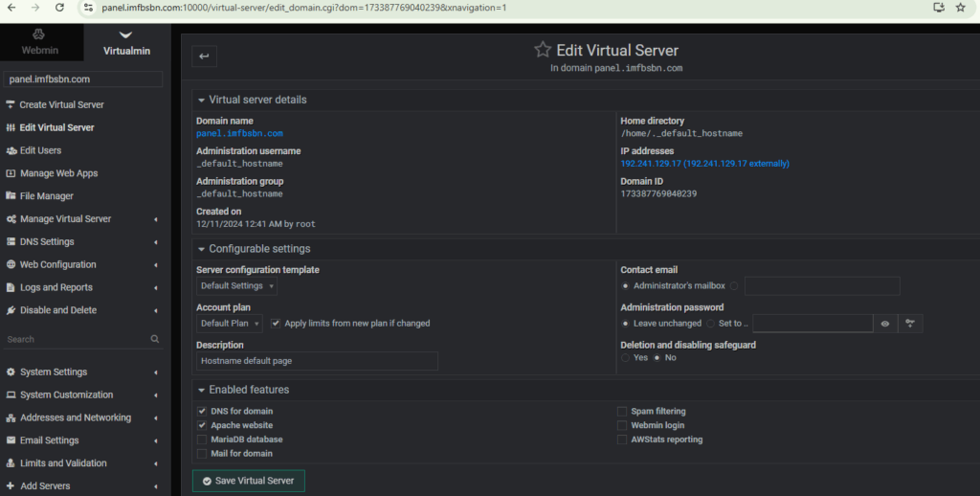Open the Account plan dropdown

(230, 324)
